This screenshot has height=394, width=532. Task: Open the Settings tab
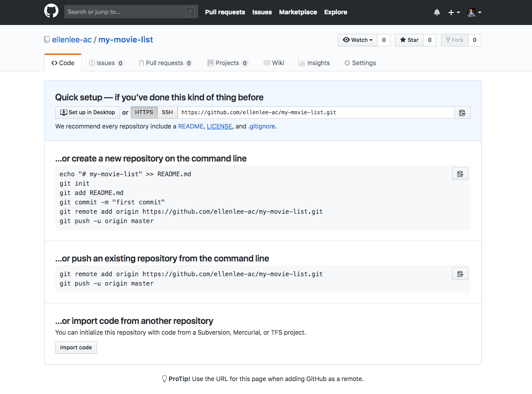point(360,63)
